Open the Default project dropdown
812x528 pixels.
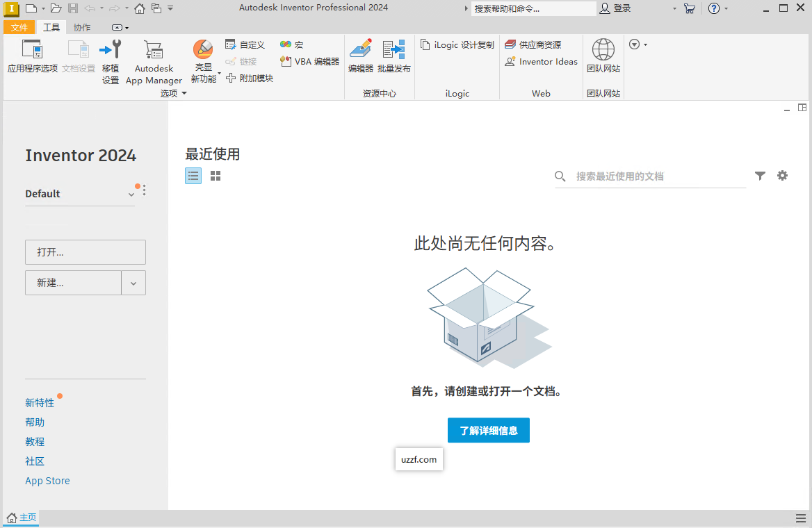click(x=131, y=195)
